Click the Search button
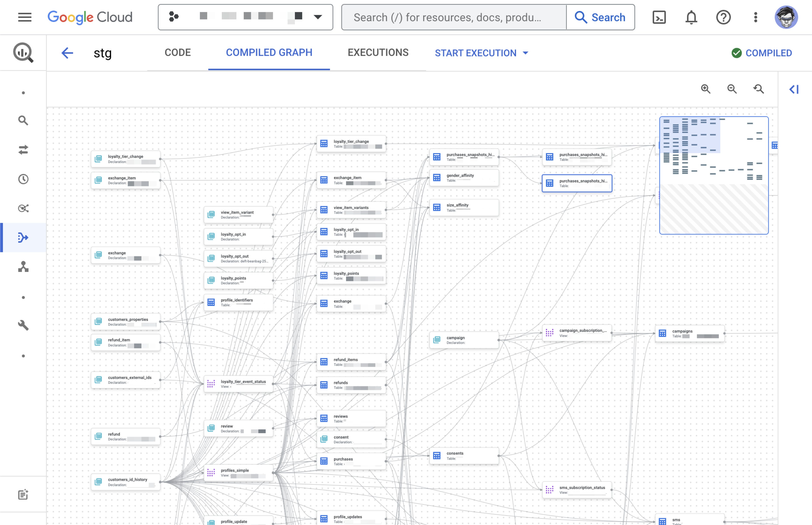This screenshot has width=812, height=525. [600, 17]
